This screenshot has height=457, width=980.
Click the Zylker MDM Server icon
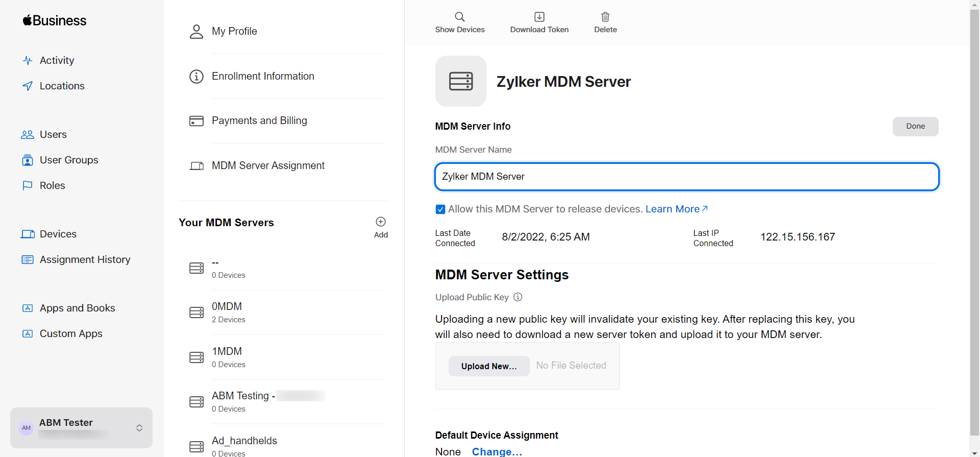(x=460, y=81)
